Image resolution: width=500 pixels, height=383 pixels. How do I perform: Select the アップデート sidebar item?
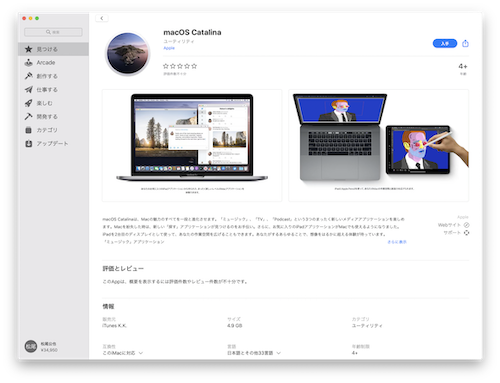[53, 144]
